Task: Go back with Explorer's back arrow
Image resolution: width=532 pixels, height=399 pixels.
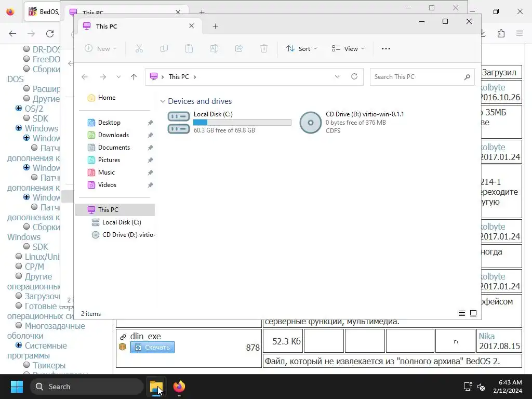Action: coord(85,77)
